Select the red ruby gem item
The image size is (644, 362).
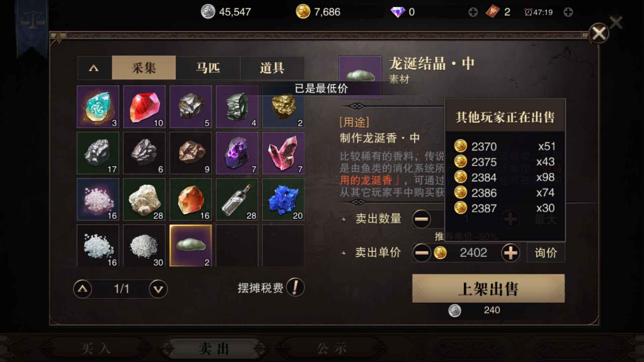pos(144,107)
